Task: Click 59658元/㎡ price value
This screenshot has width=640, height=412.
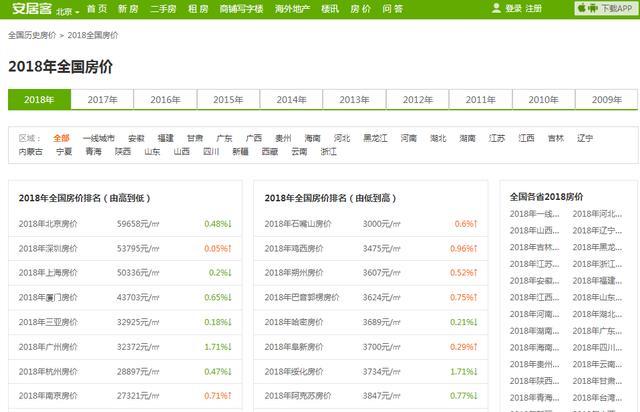Action: click(138, 224)
